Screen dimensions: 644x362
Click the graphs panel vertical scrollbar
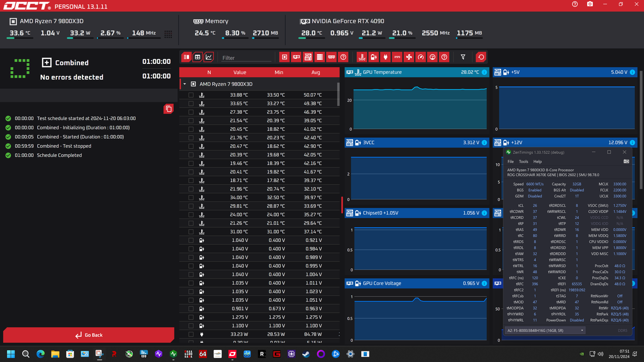tap(641, 130)
